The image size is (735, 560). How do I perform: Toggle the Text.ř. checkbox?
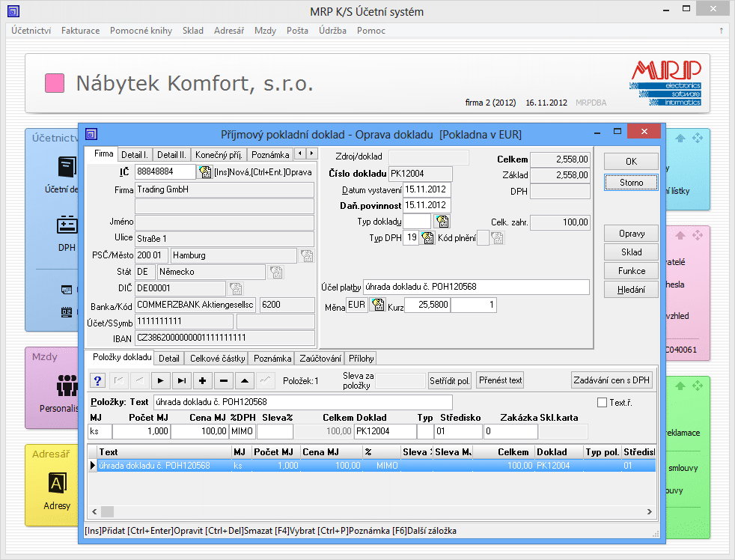point(603,403)
